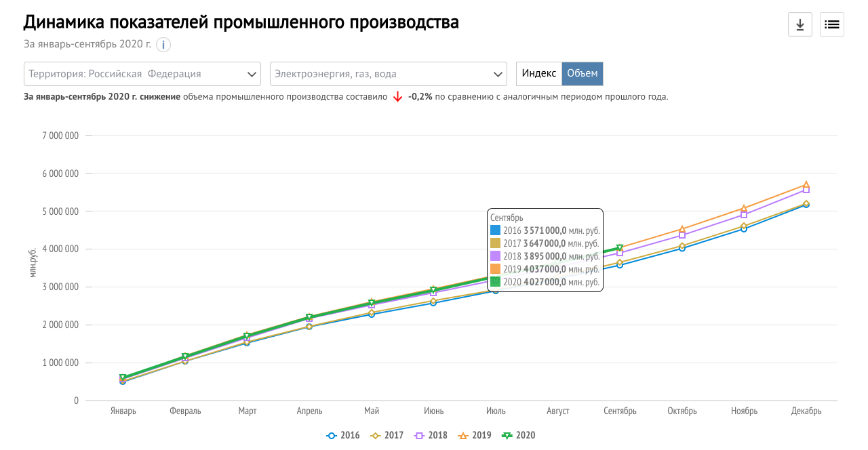Click chevron arrow of the industry selector
The image size is (868, 450).
(x=497, y=74)
